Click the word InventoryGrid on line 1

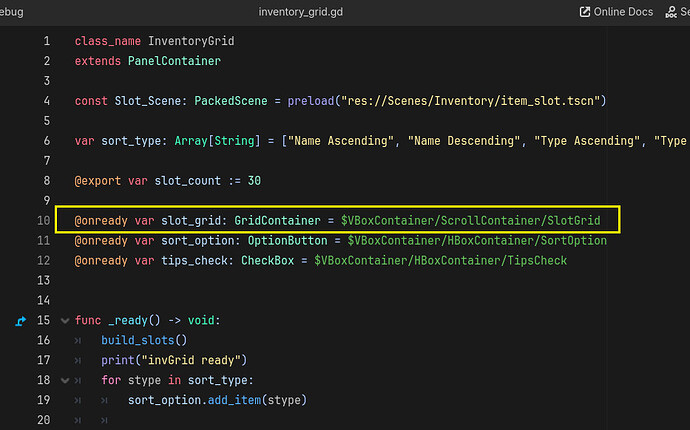[x=191, y=41]
